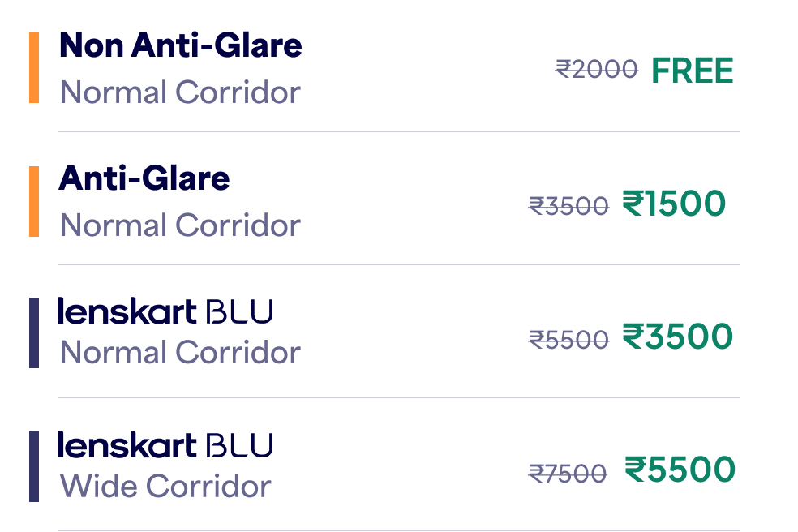Click the struck-through ₹3500 original price
The height and width of the screenshot is (532, 798).
568,206
